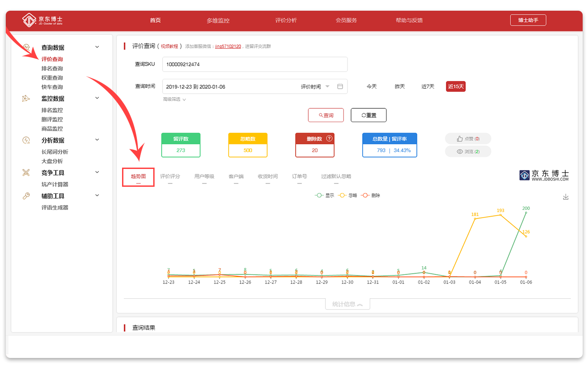Click the 辅助工具 wrench icon

pyautogui.click(x=26, y=196)
